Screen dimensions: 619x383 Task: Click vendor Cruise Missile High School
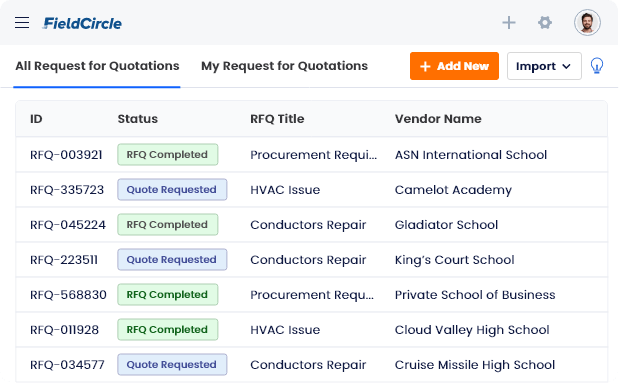pos(475,365)
